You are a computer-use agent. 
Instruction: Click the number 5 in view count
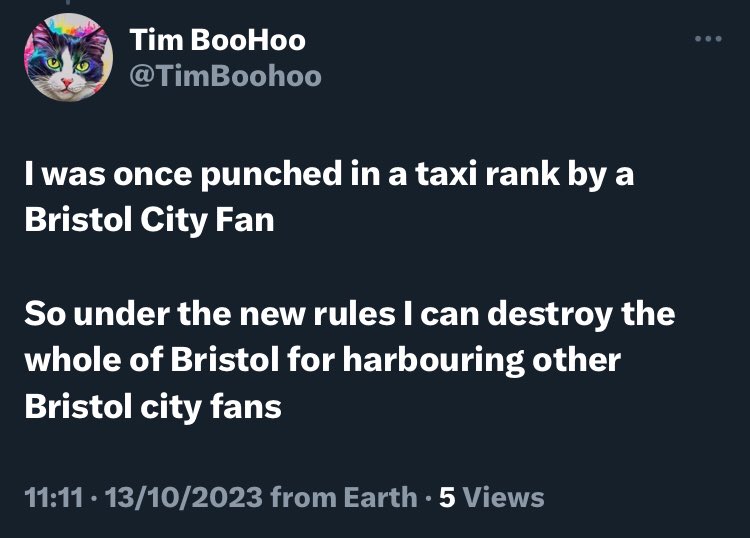click(x=447, y=497)
